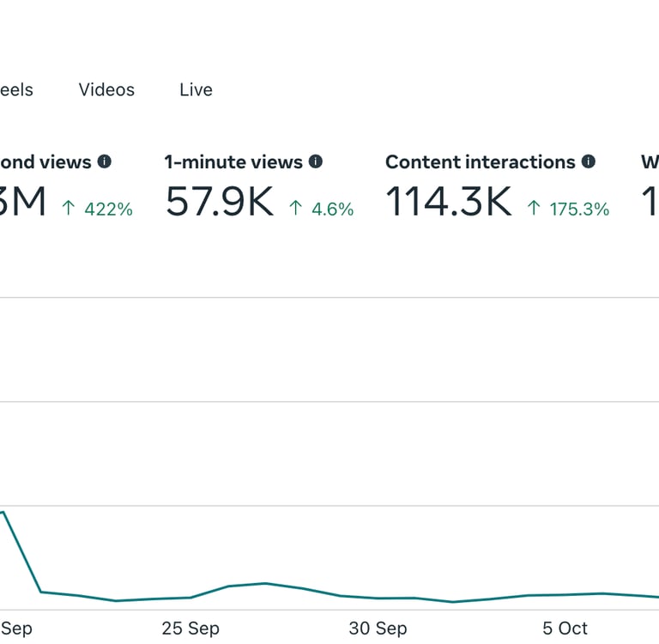Viewport: 659px width, 644px height.
Task: Select the partially visible Reels tab
Action: [16, 89]
